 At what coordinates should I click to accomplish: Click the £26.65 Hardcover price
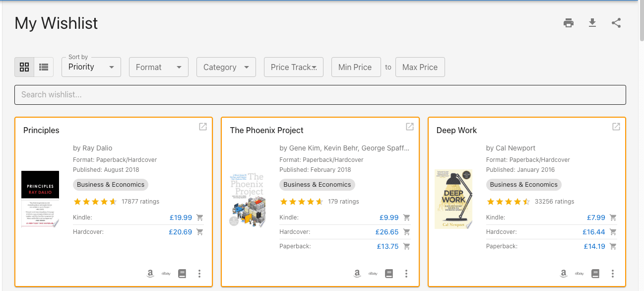click(387, 232)
